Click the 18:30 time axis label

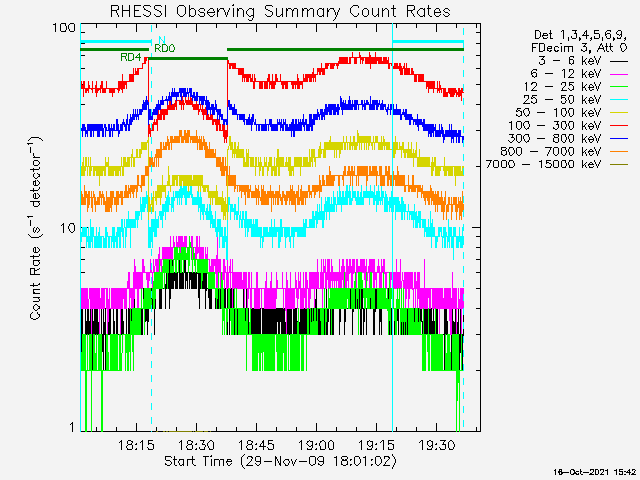click(196, 445)
